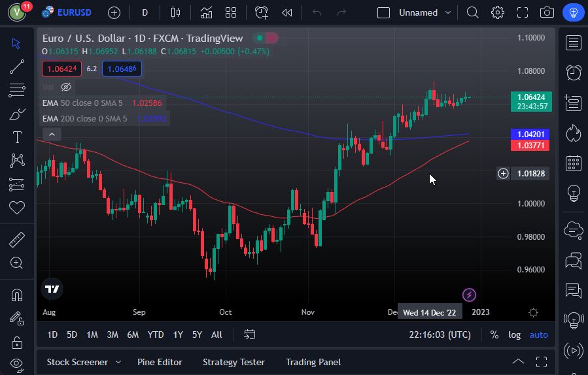
Task: Click the Bar Replay rewind icon
Action: tap(286, 12)
